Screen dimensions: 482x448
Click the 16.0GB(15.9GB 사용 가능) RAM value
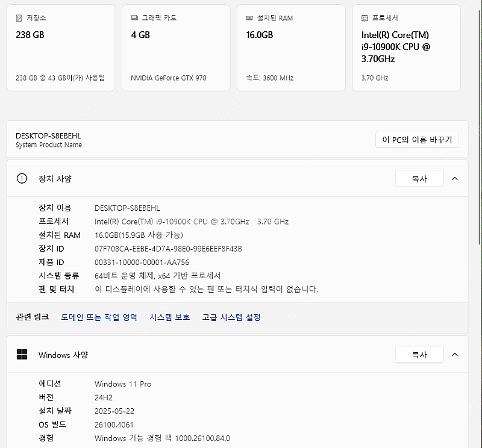(139, 235)
